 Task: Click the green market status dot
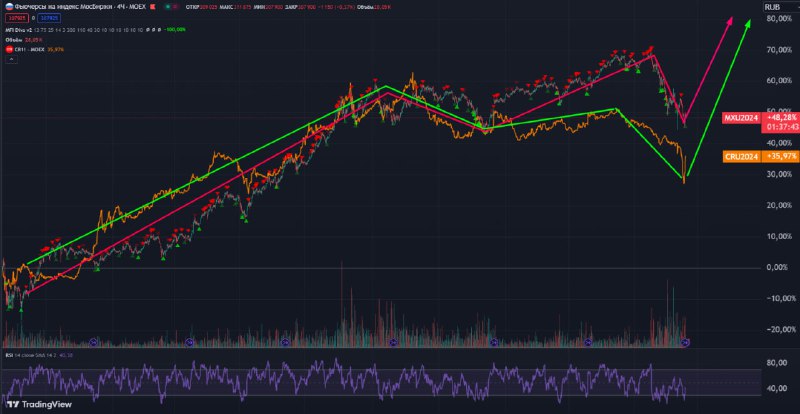pyautogui.click(x=168, y=7)
